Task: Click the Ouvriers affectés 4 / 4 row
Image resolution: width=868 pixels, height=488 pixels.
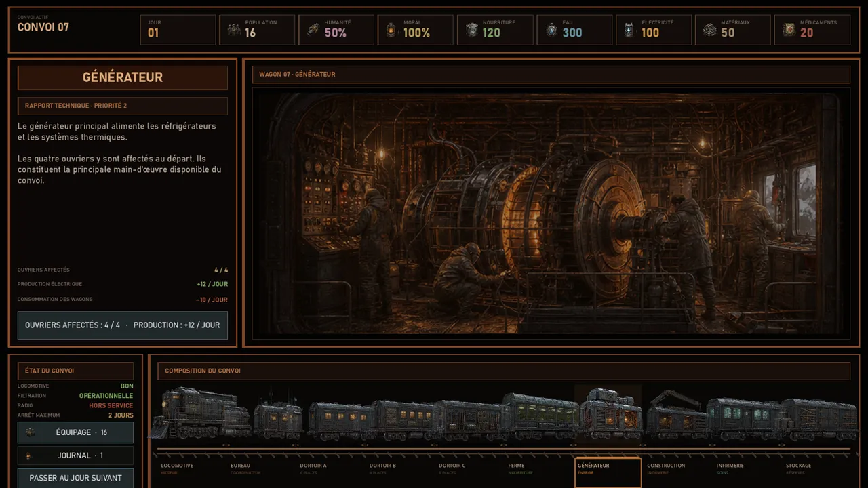Action: point(123,270)
